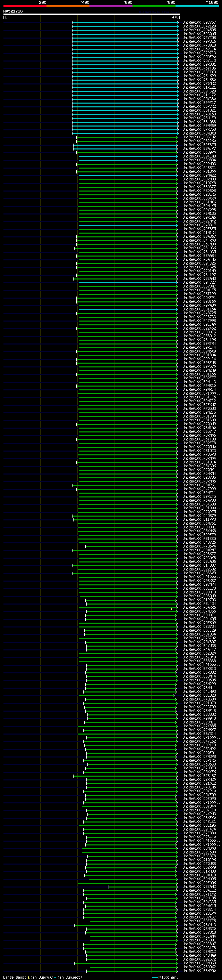
Task: Open hit UniRef100_P0A535
Action: (199, 680)
